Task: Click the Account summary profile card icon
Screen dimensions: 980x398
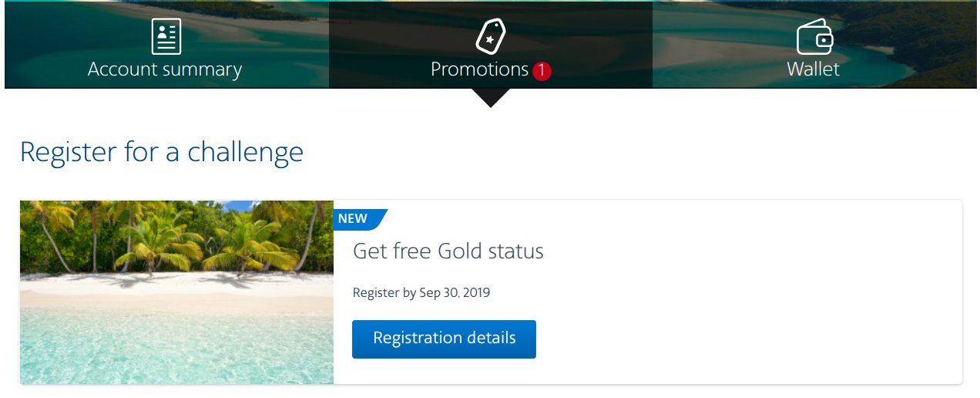Action: [166, 36]
